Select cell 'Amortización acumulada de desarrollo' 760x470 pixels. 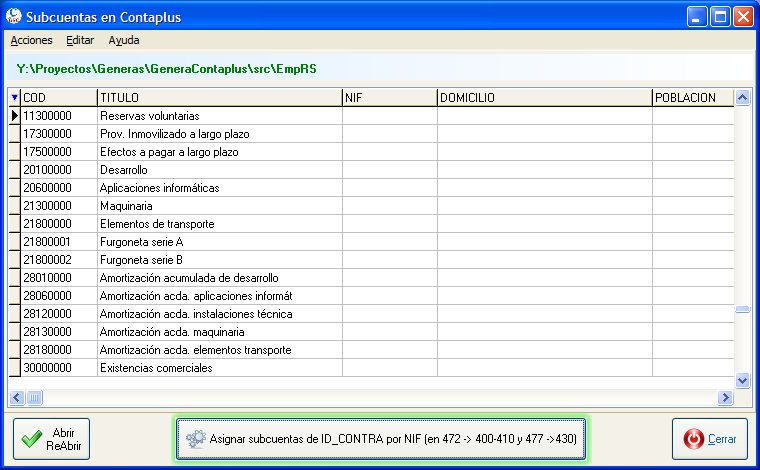pos(220,278)
